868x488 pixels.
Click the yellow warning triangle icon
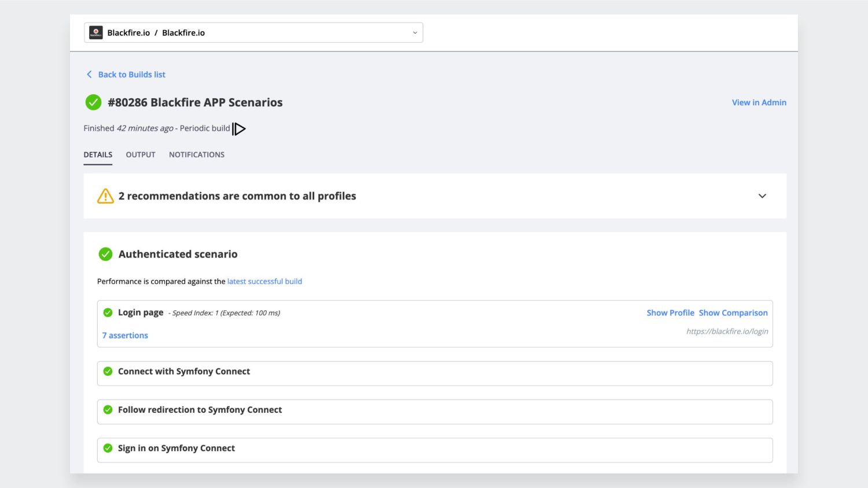coord(105,196)
